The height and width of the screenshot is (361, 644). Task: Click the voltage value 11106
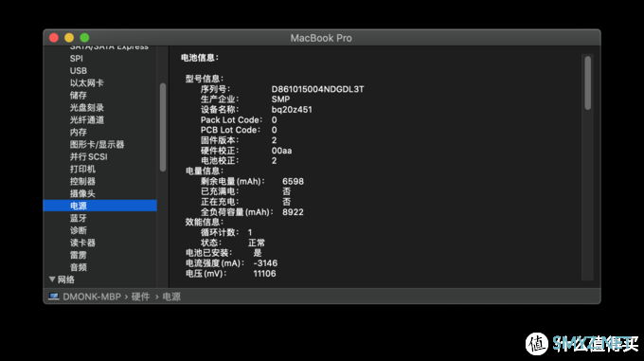click(264, 274)
